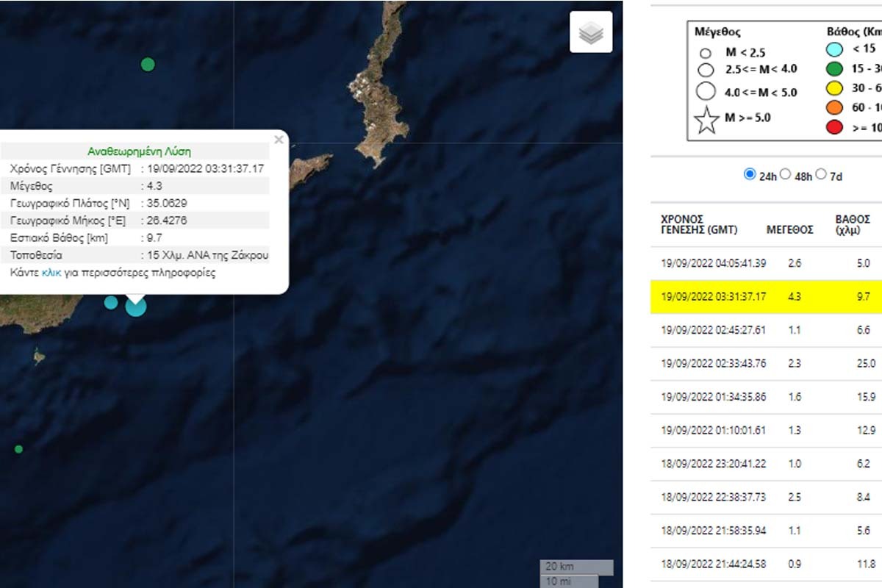Select the 19/09/2022 04:05:41.39 earthquake row
The height and width of the screenshot is (588, 882).
point(766,263)
